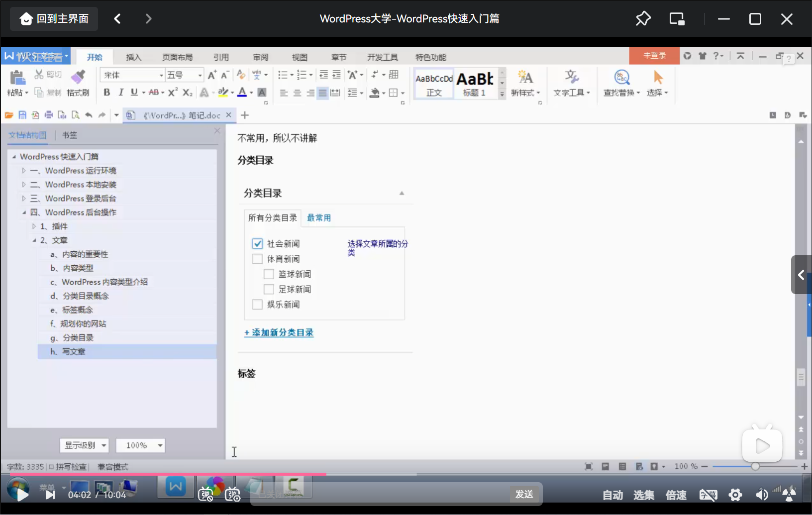
Task: Click the scissors Cut icon
Action: (39, 75)
